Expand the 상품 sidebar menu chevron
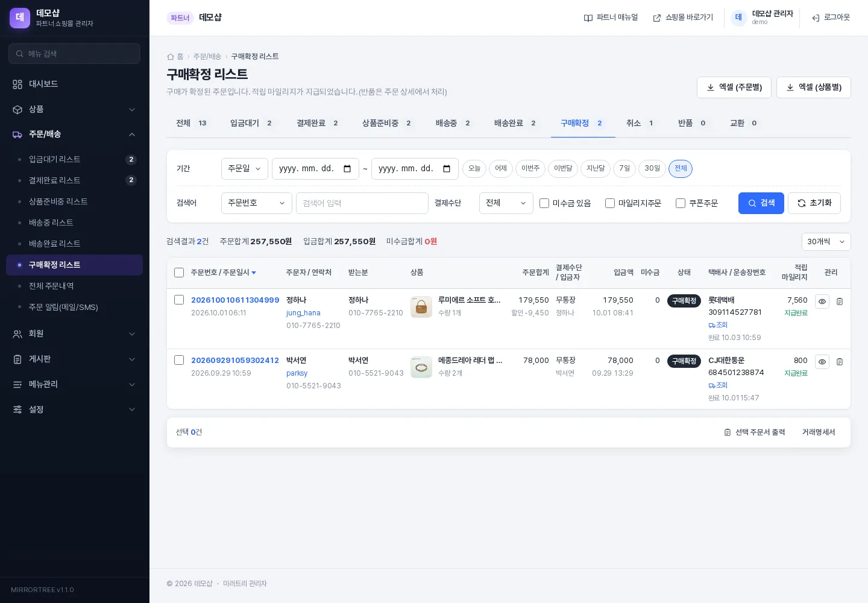 click(132, 110)
